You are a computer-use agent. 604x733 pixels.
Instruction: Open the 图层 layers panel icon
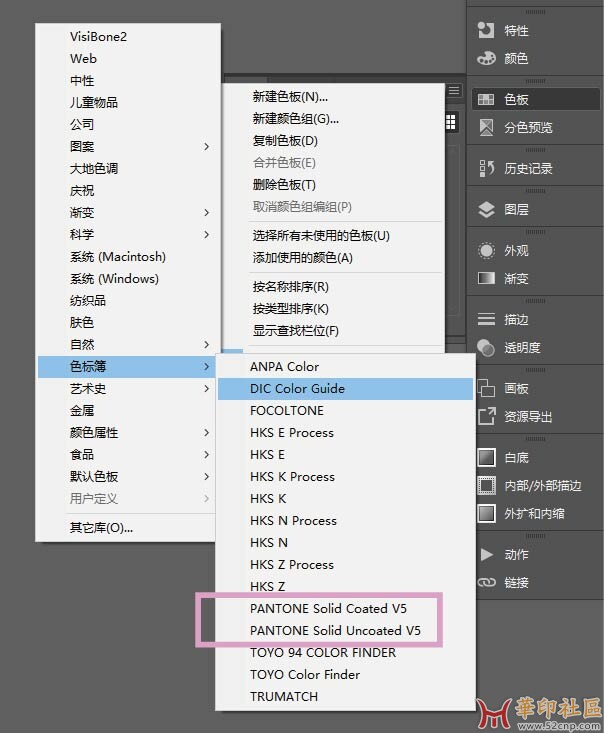point(487,210)
